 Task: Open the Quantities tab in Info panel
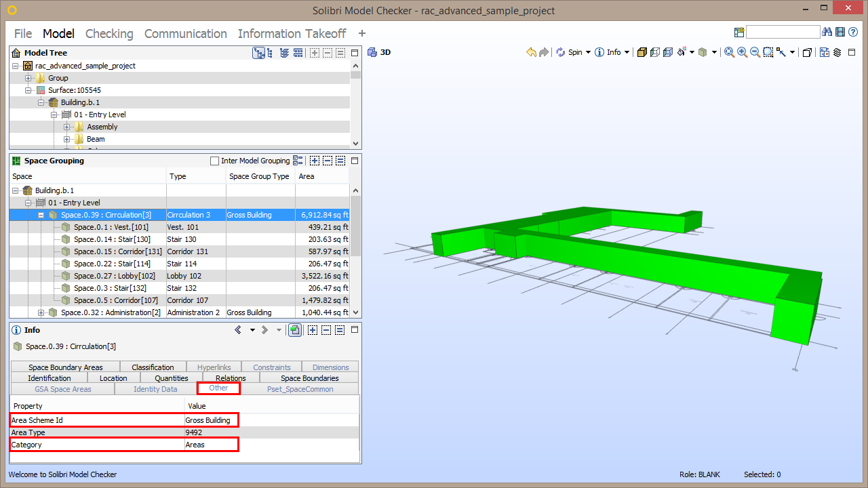click(x=171, y=378)
